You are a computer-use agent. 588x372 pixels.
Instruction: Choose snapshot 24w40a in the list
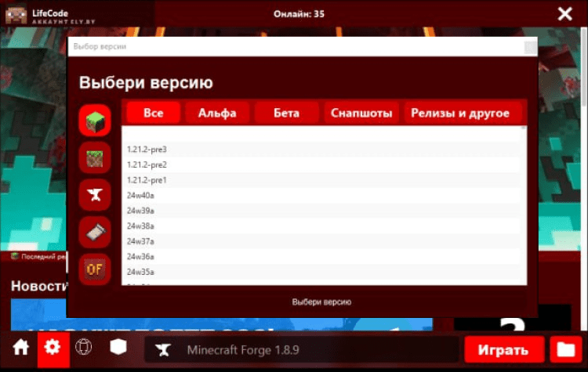[x=140, y=195]
